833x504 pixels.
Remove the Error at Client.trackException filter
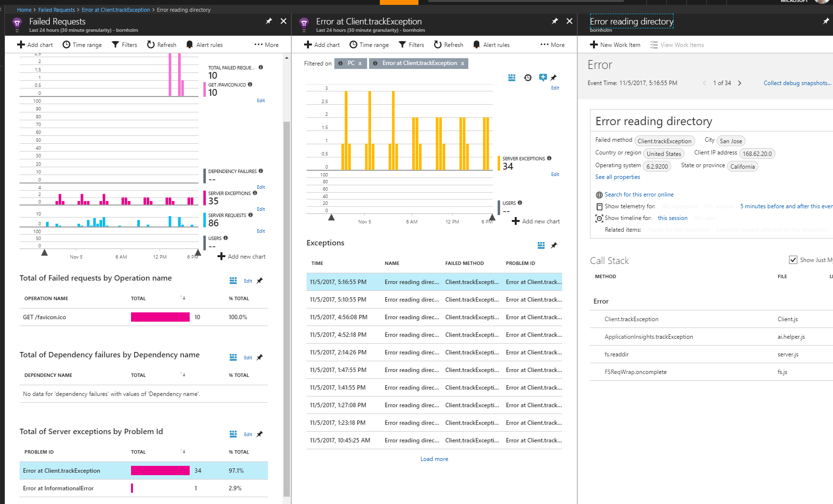click(x=462, y=63)
